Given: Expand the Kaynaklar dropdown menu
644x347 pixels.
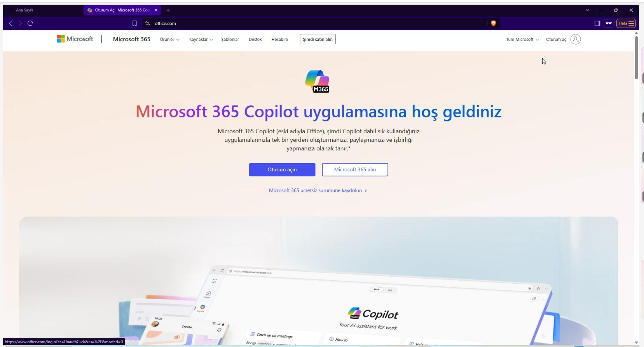Looking at the screenshot, I should coord(201,39).
